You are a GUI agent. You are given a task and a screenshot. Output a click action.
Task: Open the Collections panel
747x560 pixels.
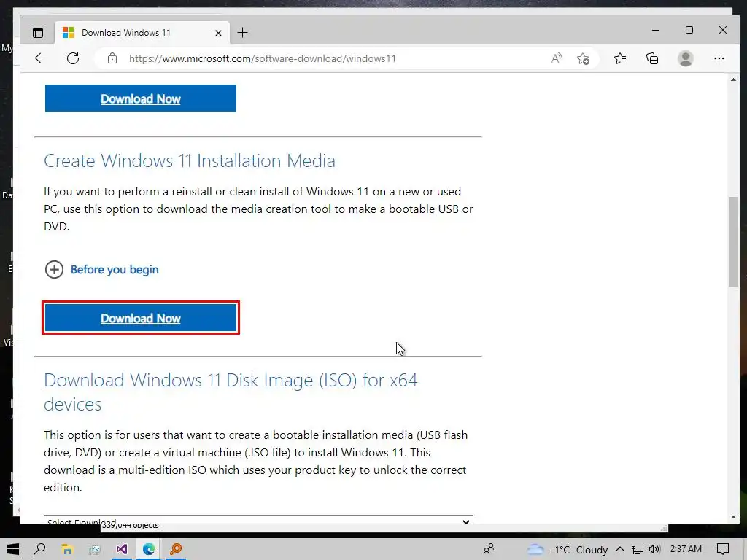click(652, 58)
